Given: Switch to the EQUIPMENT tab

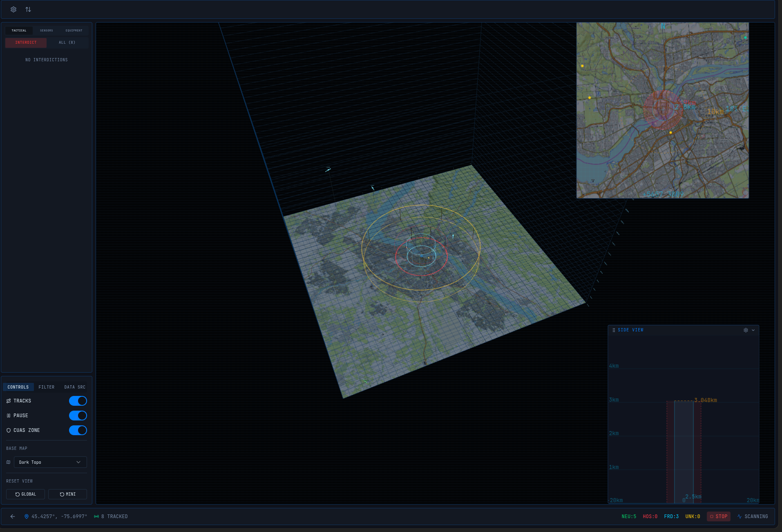Looking at the screenshot, I should pos(74,31).
